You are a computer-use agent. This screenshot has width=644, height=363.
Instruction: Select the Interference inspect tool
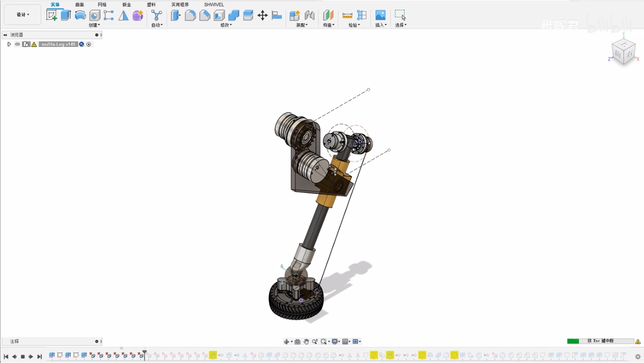coord(362,15)
